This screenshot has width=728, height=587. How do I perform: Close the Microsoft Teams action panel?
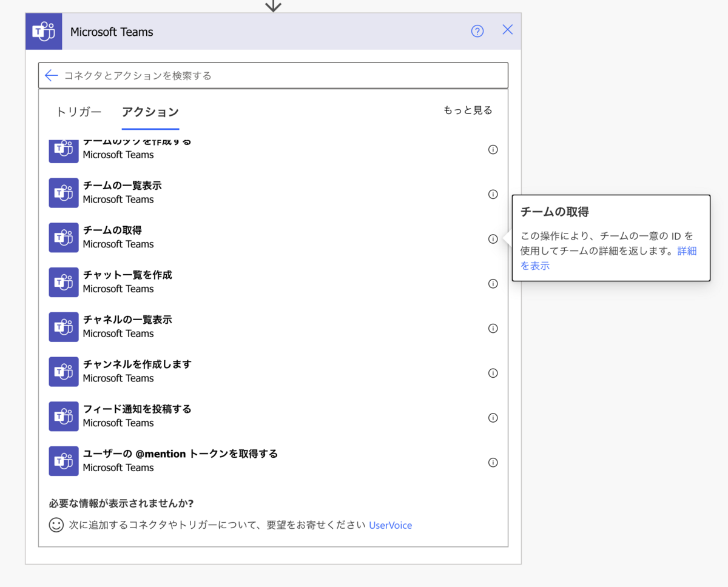tap(508, 30)
